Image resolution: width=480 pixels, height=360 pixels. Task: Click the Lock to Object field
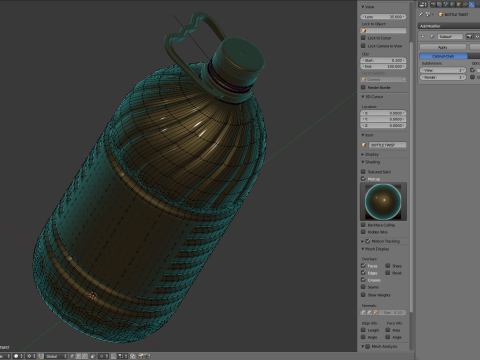tap(383, 30)
